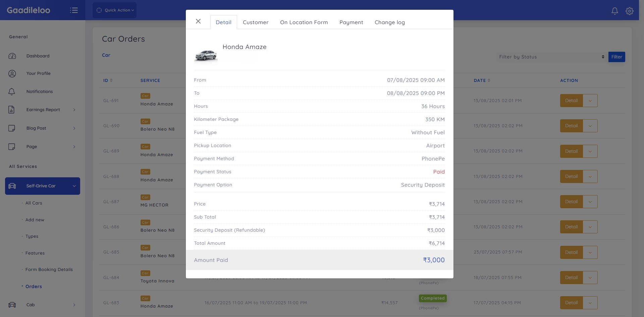Open Detail for order GL-690

coord(571,126)
